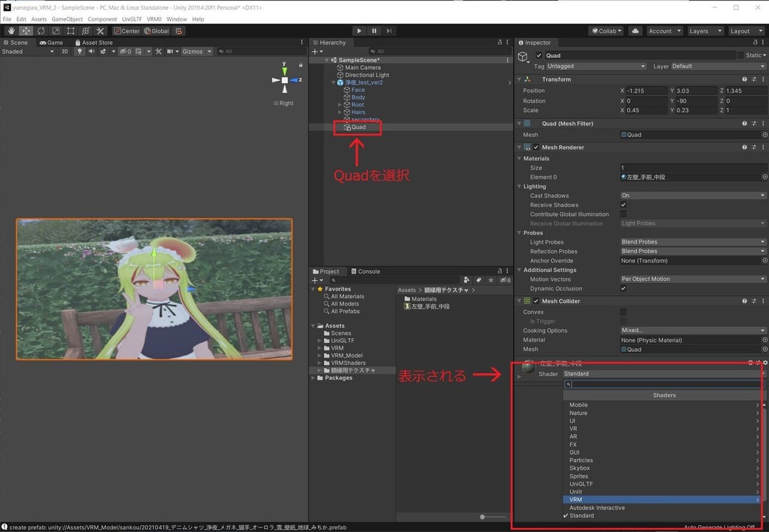Open the Gizmos dropdown
This screenshot has width=769, height=532.
[x=197, y=51]
